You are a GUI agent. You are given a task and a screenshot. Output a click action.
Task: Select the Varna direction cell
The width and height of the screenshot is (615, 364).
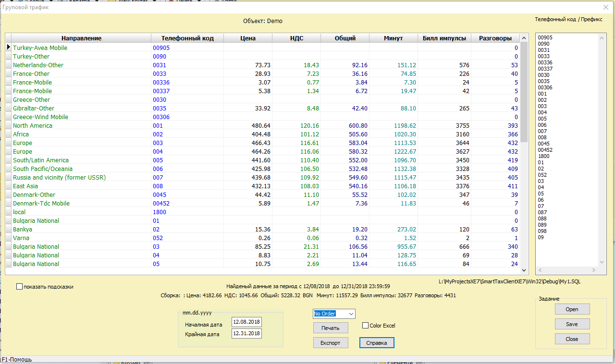click(x=81, y=238)
